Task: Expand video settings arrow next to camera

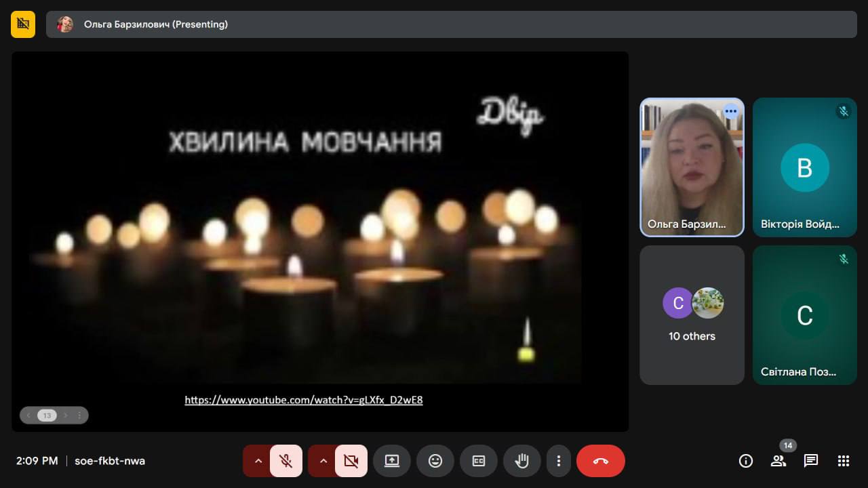Action: point(323,461)
